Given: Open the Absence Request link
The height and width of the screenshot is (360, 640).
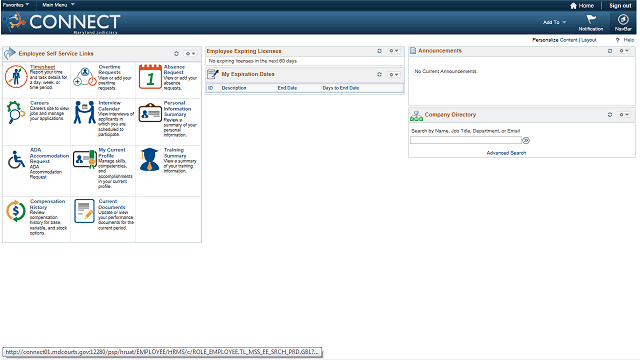Looking at the screenshot, I should coord(174,69).
